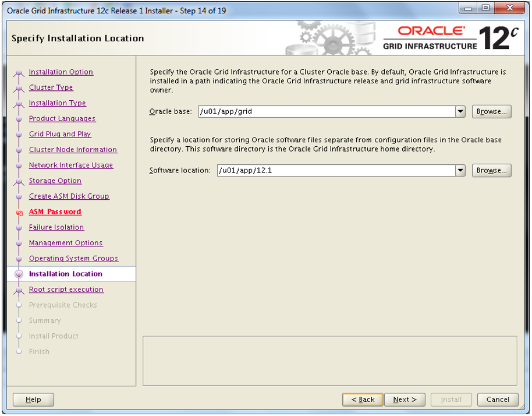The height and width of the screenshot is (416, 532).
Task: Click the Network Interface Usage bullet icon
Action: (19, 165)
